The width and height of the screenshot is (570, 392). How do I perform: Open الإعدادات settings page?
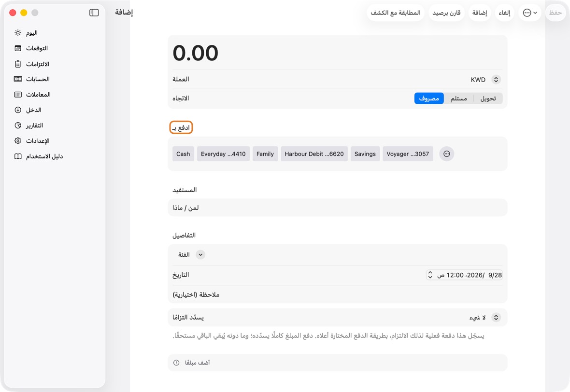tap(38, 141)
